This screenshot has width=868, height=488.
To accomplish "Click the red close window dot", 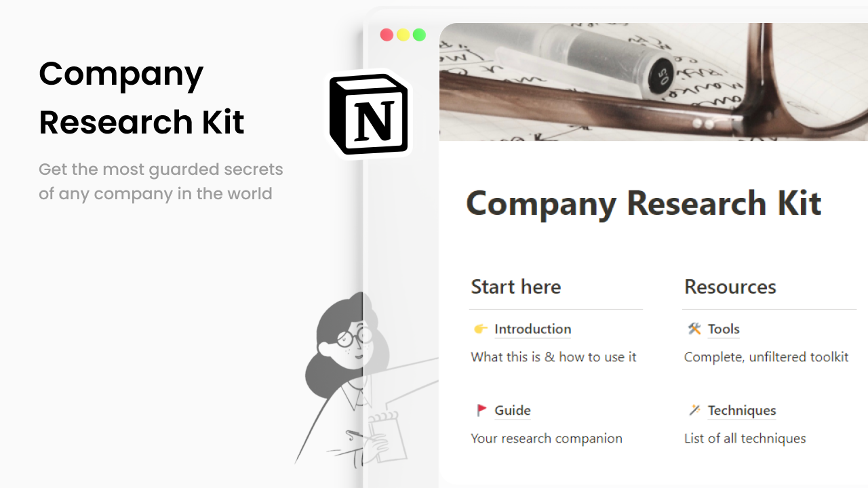I will [x=387, y=35].
